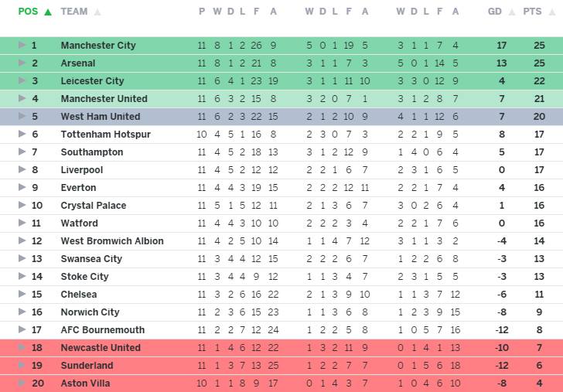
Task: Open the Newcastle United team link
Action: (101, 347)
